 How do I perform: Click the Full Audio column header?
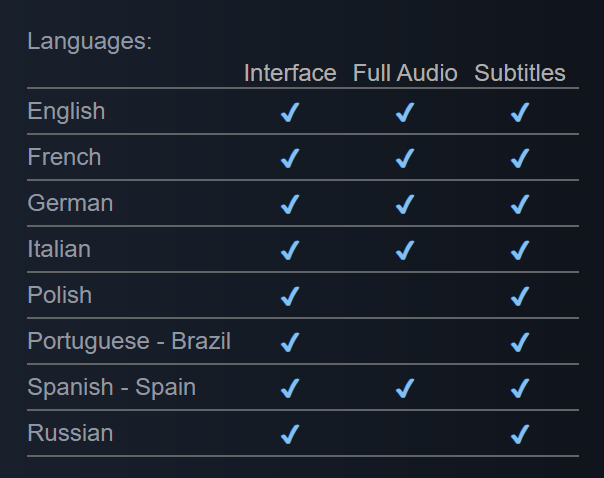tap(405, 73)
